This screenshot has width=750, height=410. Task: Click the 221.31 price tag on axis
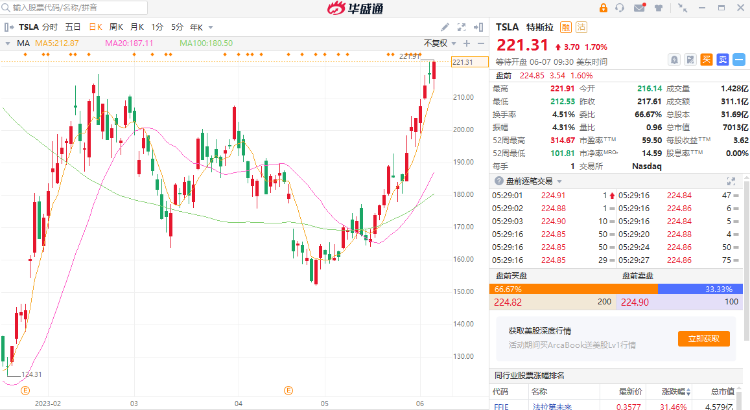469,62
